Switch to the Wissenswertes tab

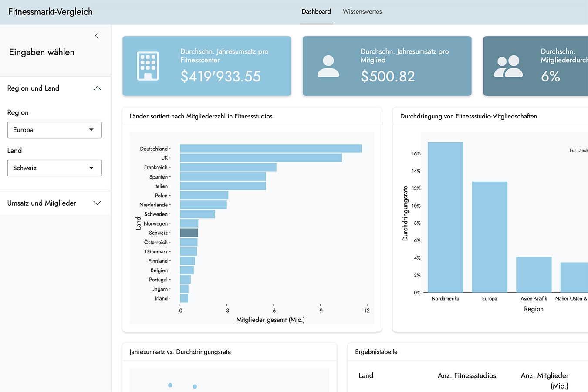point(362,12)
